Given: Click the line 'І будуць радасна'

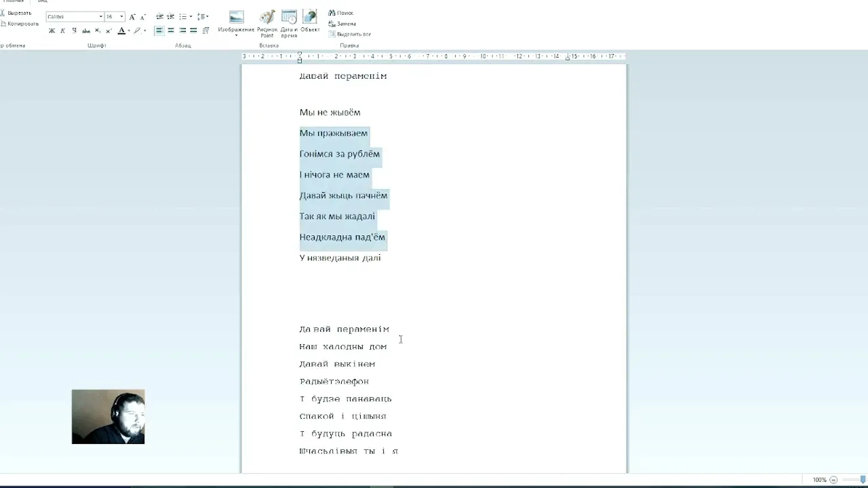Looking at the screenshot, I should [346, 434].
